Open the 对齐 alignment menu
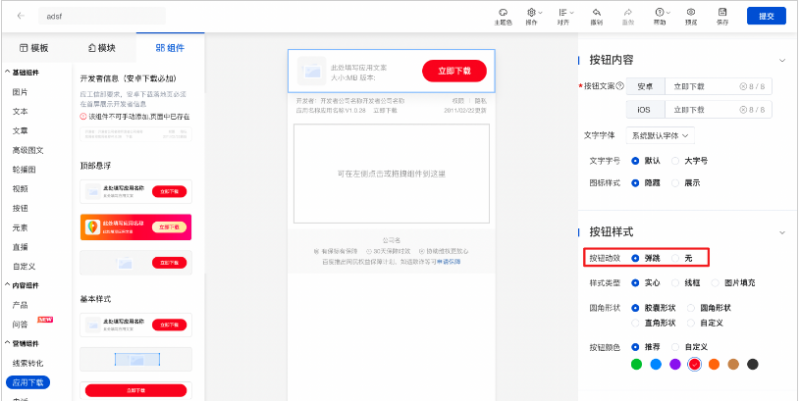 [564, 16]
